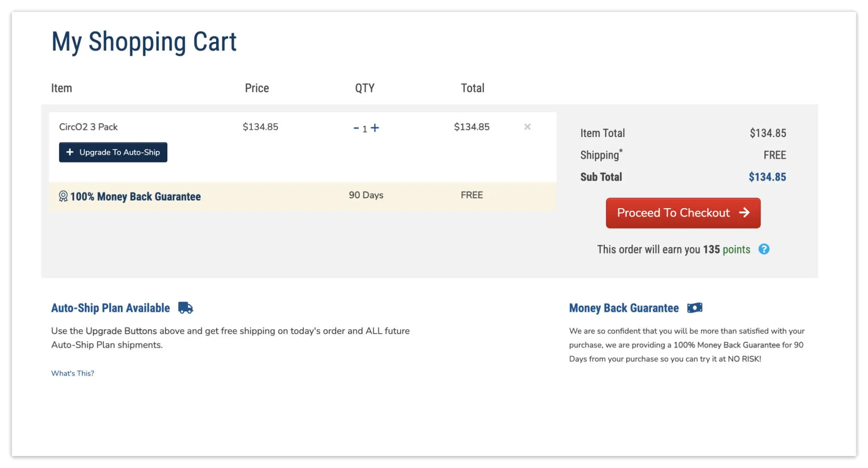The image size is (868, 468).
Task: Click the ribbon badge next to money back guarantee
Action: (63, 196)
